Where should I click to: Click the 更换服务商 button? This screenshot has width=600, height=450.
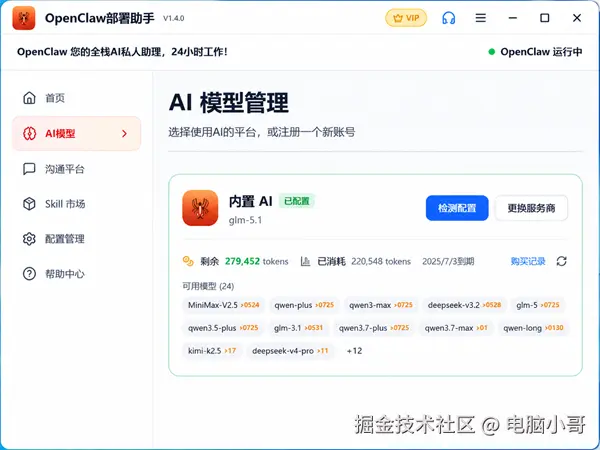(x=531, y=208)
